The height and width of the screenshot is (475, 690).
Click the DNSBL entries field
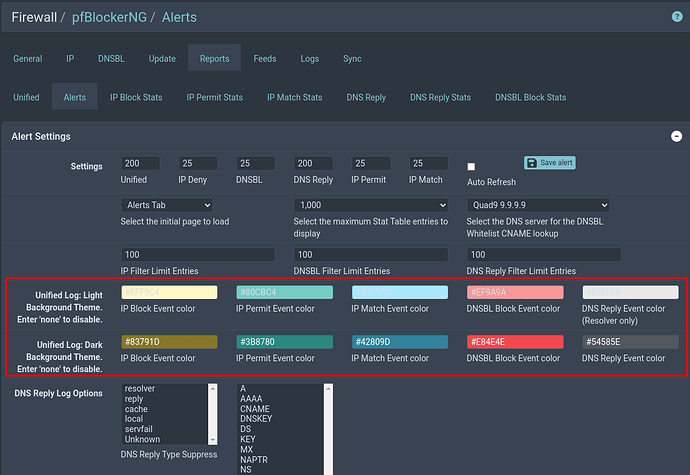click(255, 163)
